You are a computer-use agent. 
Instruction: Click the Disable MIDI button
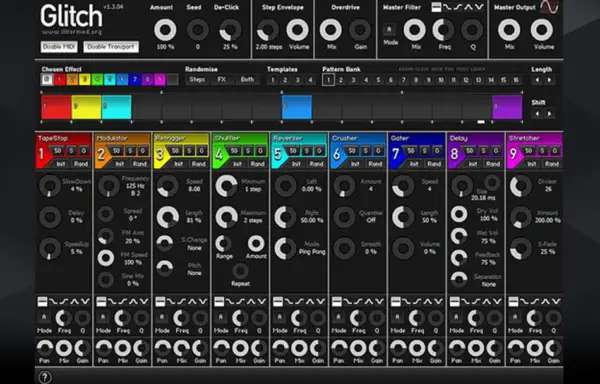[59, 47]
